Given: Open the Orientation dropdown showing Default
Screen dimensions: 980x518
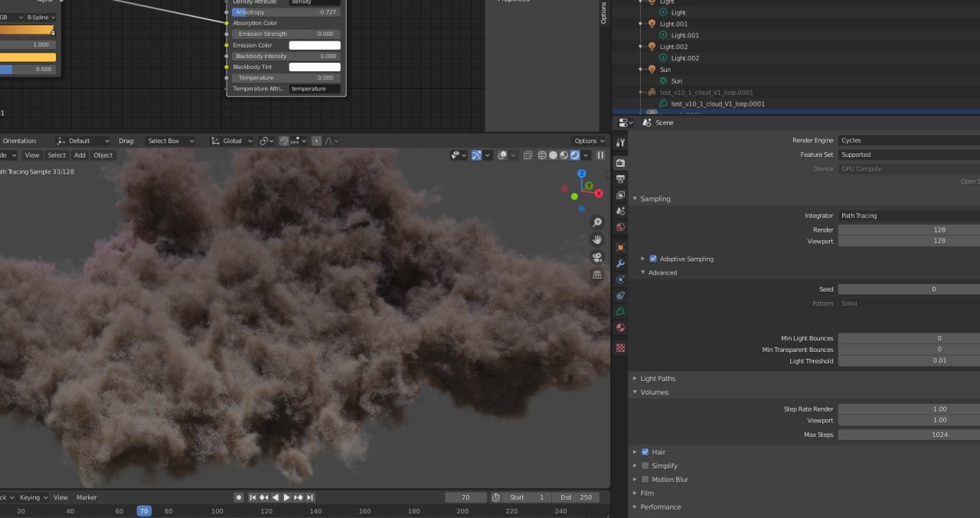Looking at the screenshot, I should click(83, 141).
